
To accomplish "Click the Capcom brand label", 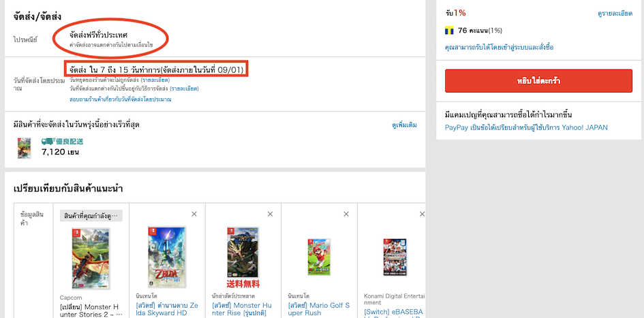I will pyautogui.click(x=71, y=298).
